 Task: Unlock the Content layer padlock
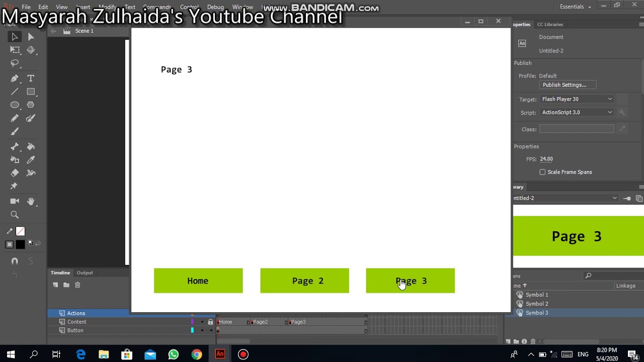pos(210,322)
